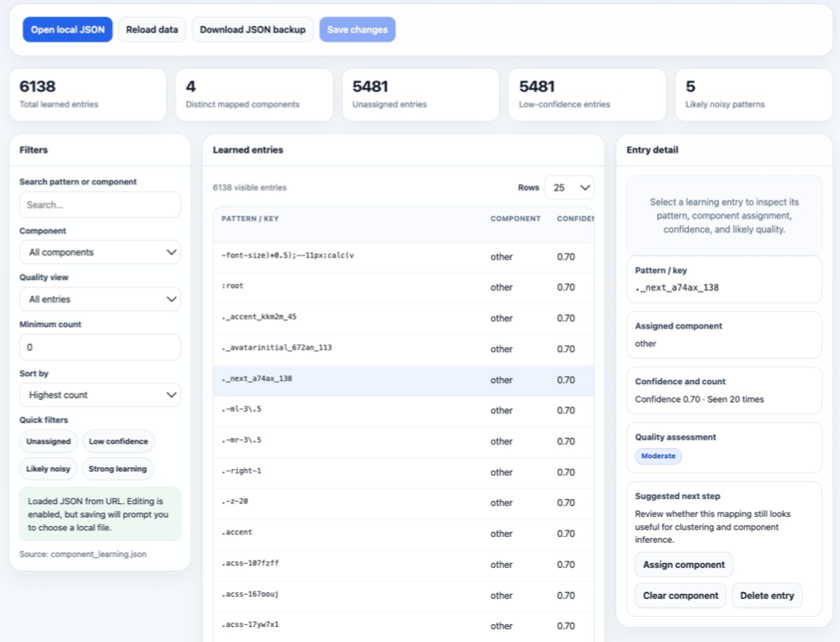The width and height of the screenshot is (840, 642).
Task: Select the .-z-20 entry
Action: point(403,503)
